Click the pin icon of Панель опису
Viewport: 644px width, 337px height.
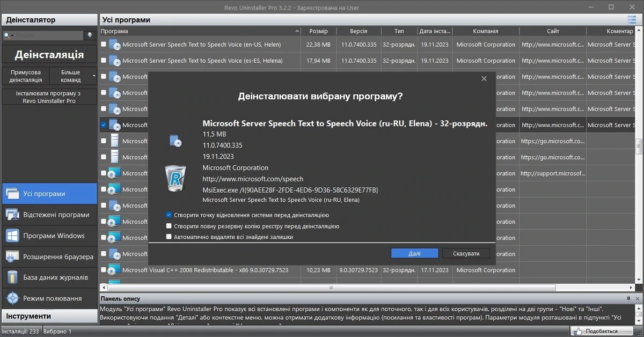628,298
